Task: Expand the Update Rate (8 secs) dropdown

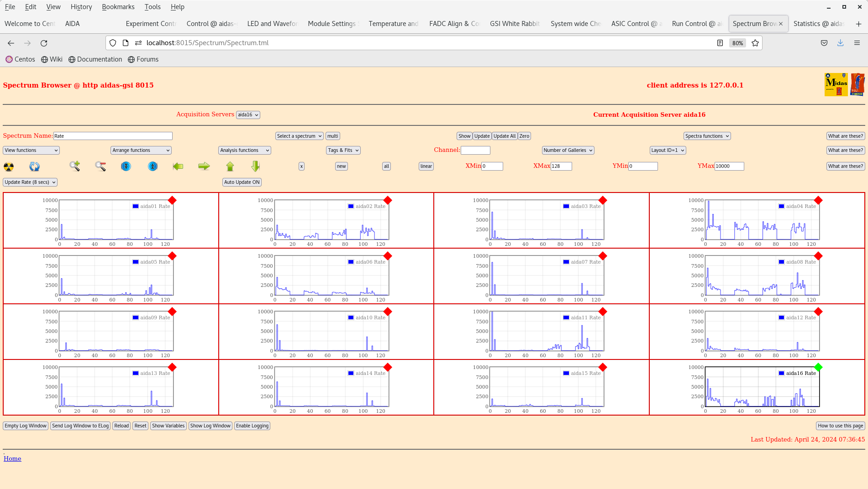Action: tap(30, 182)
